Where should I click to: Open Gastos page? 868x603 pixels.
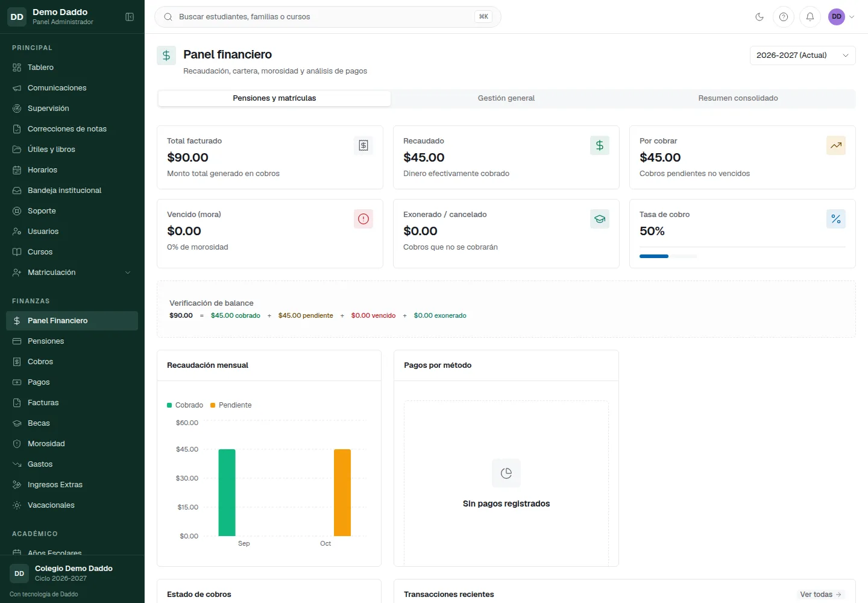[x=72, y=464]
